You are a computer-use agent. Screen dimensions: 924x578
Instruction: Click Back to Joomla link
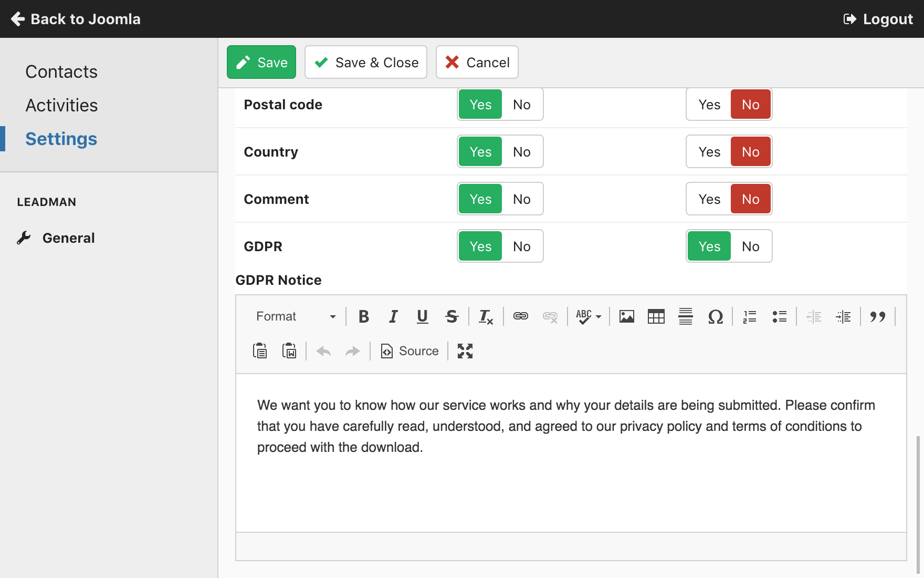(76, 19)
